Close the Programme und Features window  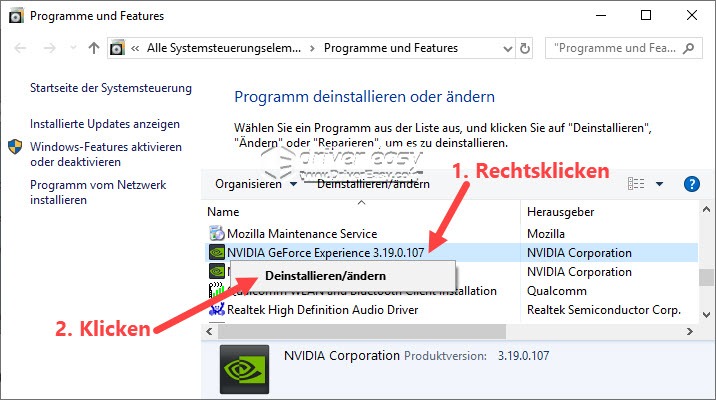coord(692,16)
